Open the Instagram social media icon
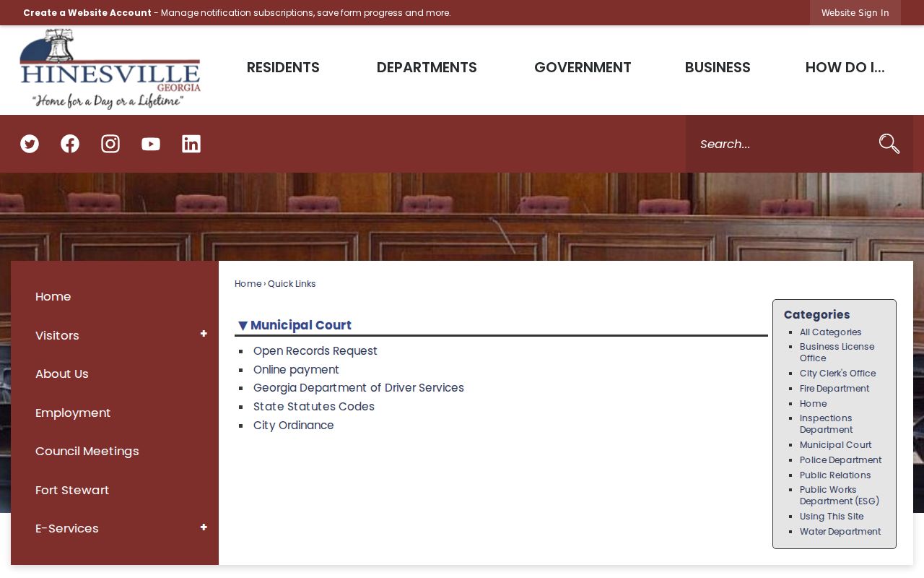Screen dimensions: 924x578 coord(110,144)
